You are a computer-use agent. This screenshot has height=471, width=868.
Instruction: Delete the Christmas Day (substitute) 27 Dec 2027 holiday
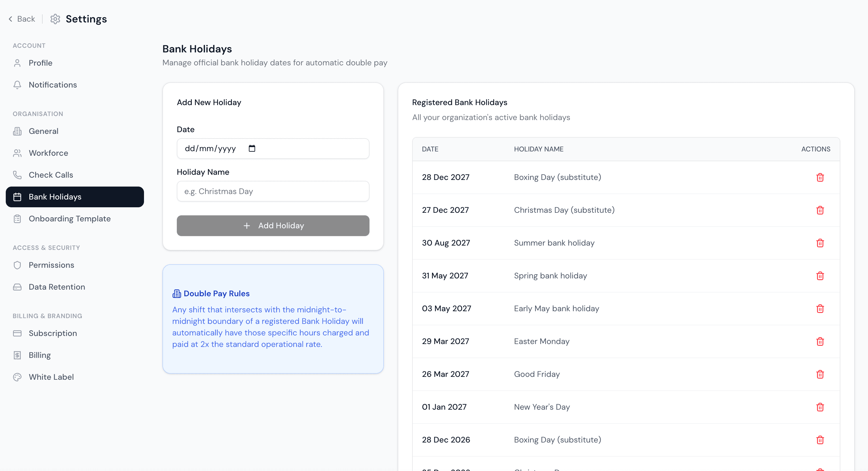[x=820, y=210]
